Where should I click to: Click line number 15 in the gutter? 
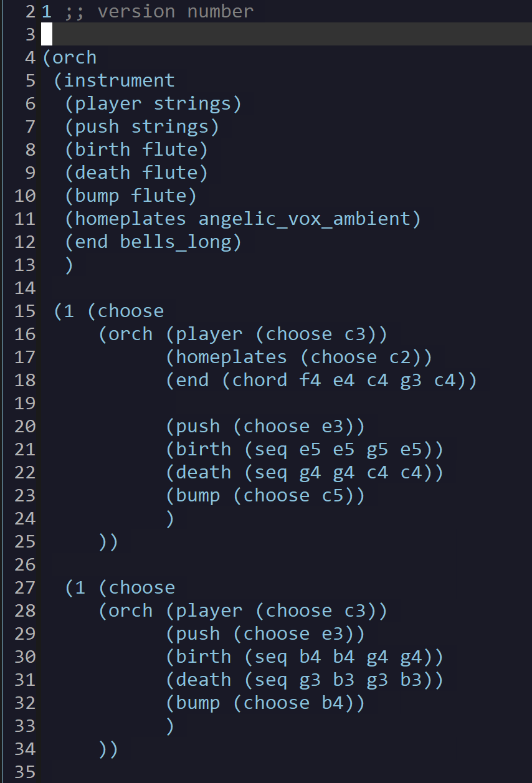[25, 311]
